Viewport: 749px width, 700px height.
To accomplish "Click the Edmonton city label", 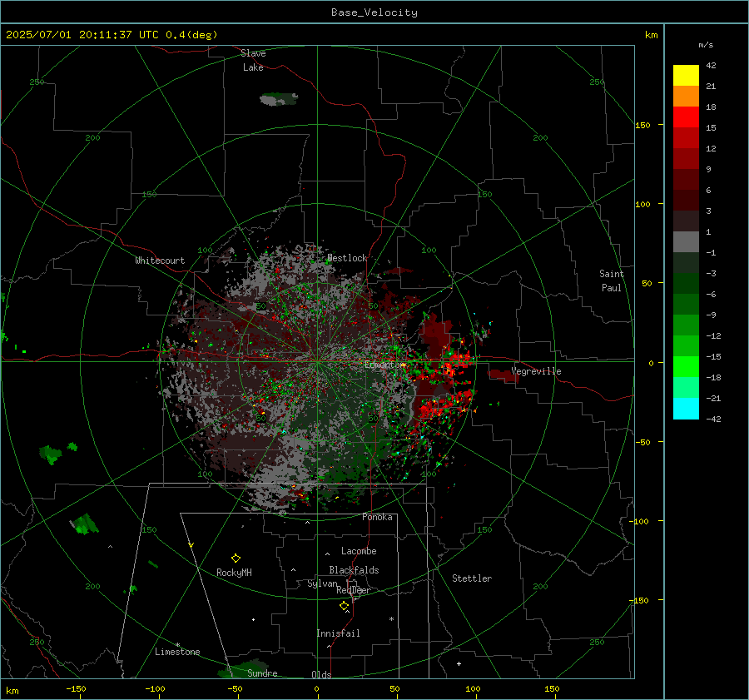I will [385, 365].
